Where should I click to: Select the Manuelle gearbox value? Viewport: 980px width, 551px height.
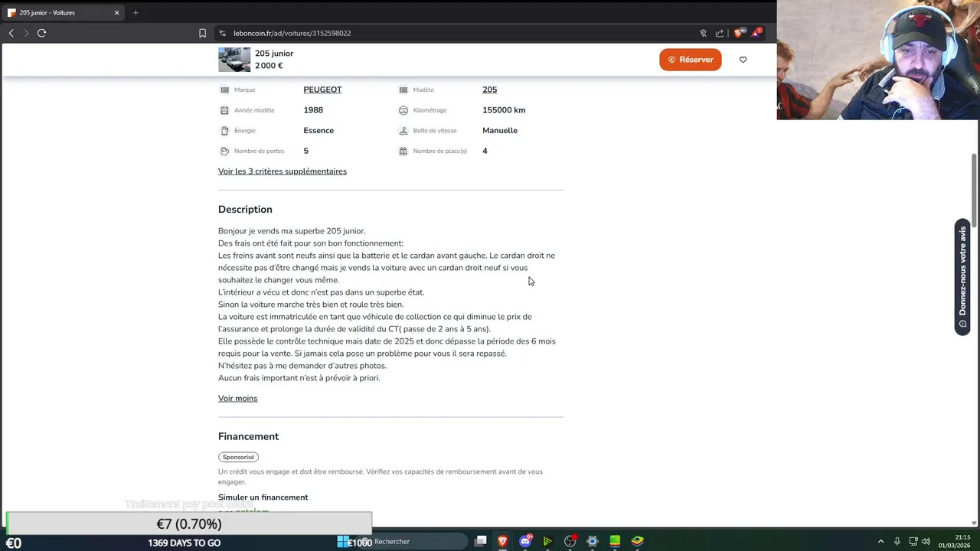[x=500, y=131]
